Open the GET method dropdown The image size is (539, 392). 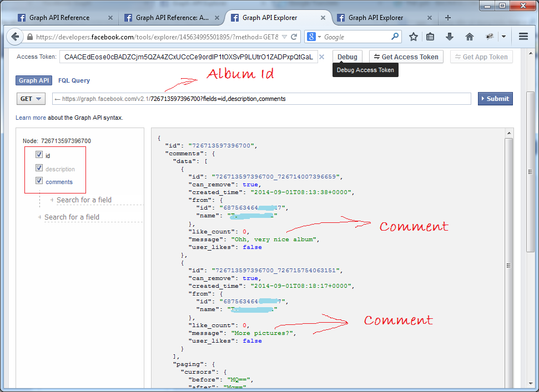point(31,99)
